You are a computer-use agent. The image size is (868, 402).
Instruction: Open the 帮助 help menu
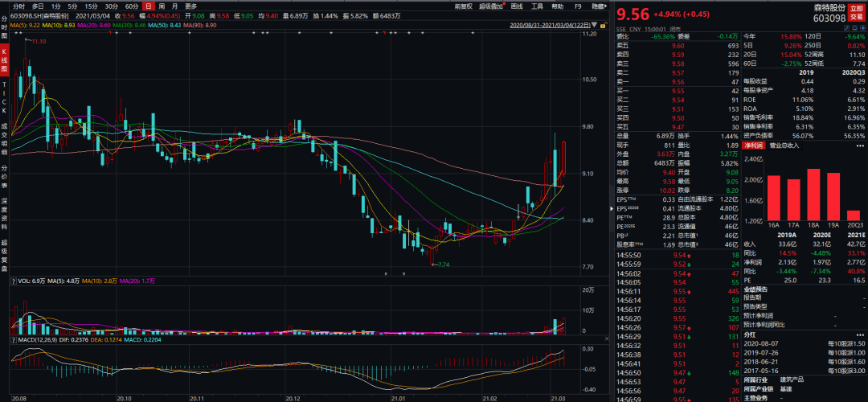pos(558,6)
